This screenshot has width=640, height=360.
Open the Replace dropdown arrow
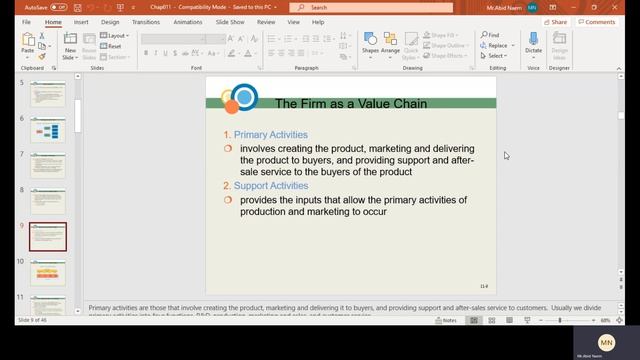coord(513,46)
